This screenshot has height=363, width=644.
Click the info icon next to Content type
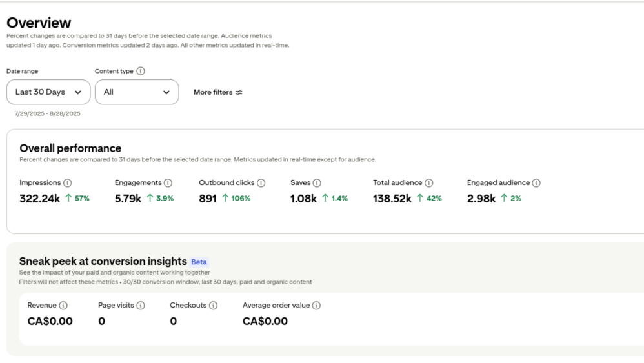click(141, 71)
